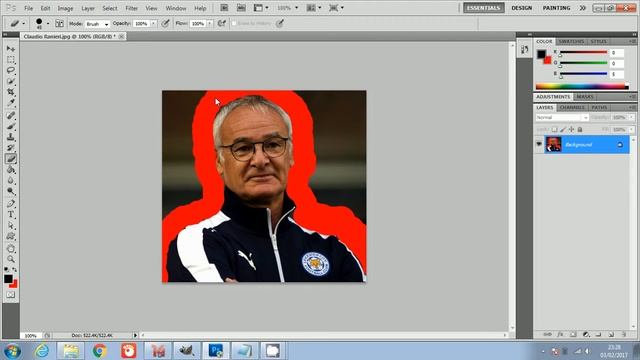
Task: Open the File menu
Action: tap(28, 8)
